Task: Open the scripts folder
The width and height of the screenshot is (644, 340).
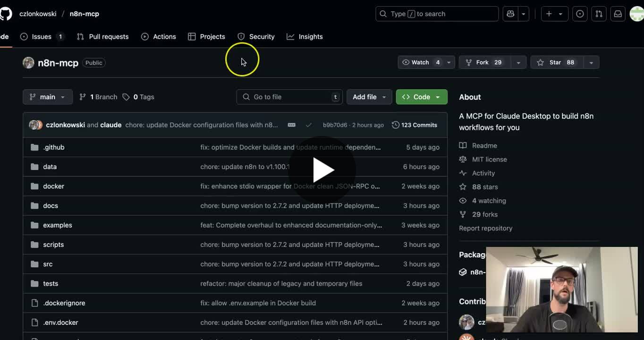Action: point(53,245)
